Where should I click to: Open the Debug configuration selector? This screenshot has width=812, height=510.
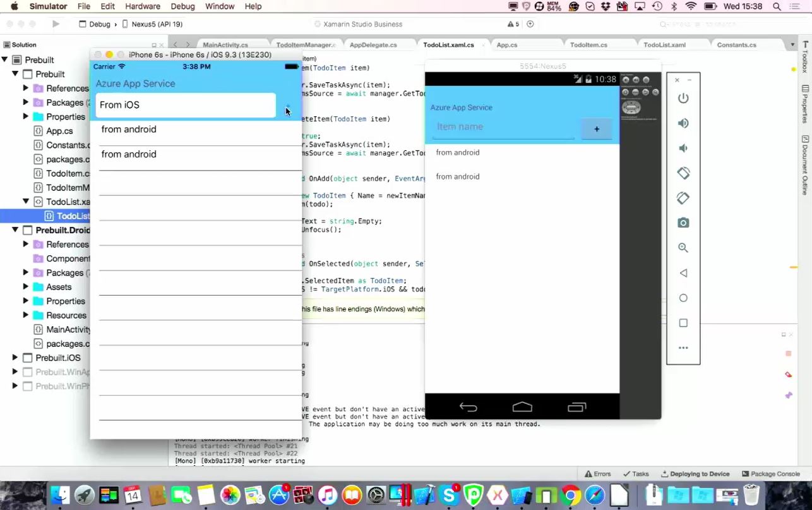(x=94, y=24)
